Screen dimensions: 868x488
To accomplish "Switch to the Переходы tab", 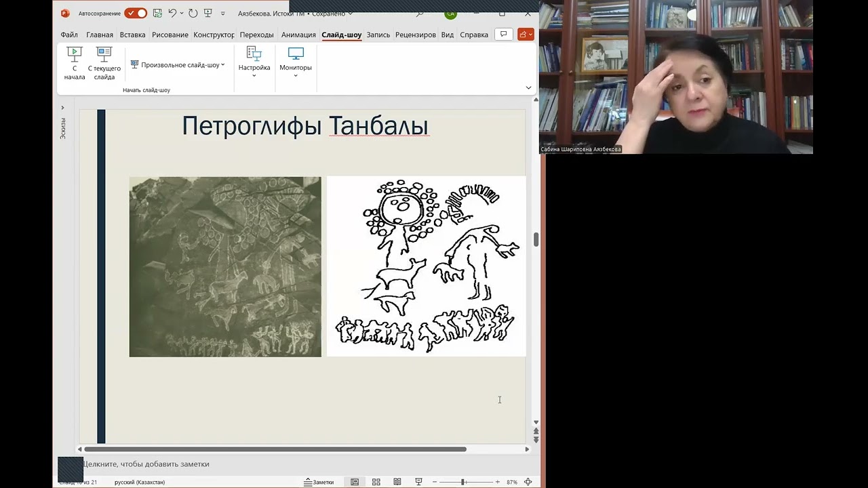I will (x=257, y=35).
